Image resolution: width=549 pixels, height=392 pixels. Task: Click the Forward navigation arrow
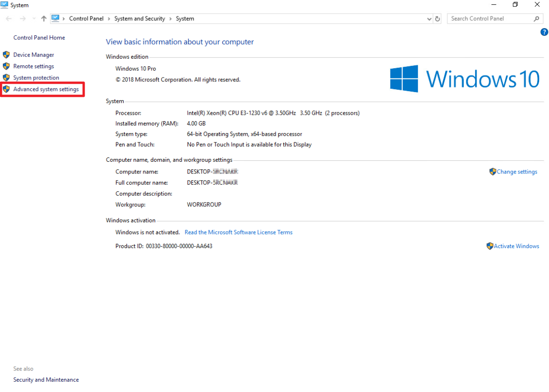point(23,18)
